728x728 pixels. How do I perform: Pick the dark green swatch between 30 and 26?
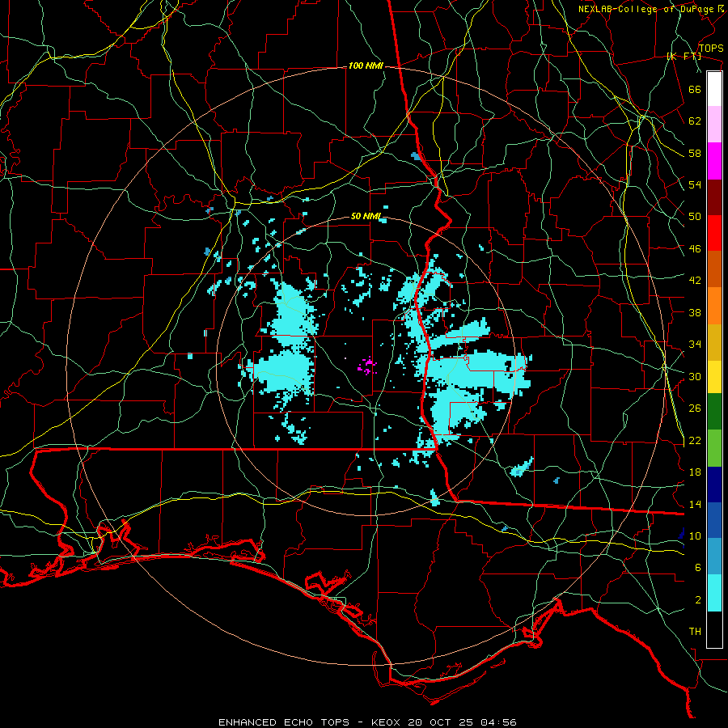pyautogui.click(x=714, y=412)
